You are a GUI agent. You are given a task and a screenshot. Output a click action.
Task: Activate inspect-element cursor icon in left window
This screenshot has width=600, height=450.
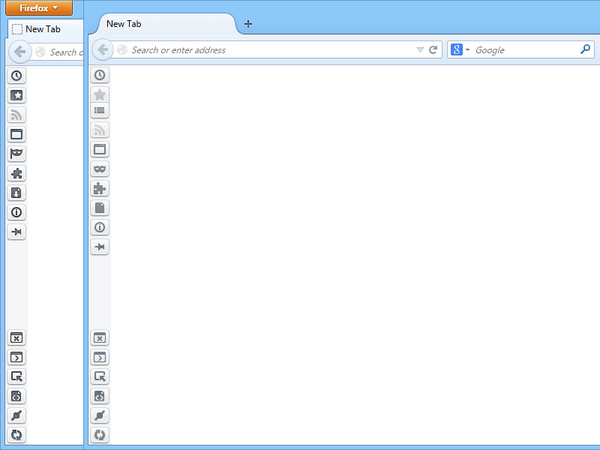[x=16, y=377]
